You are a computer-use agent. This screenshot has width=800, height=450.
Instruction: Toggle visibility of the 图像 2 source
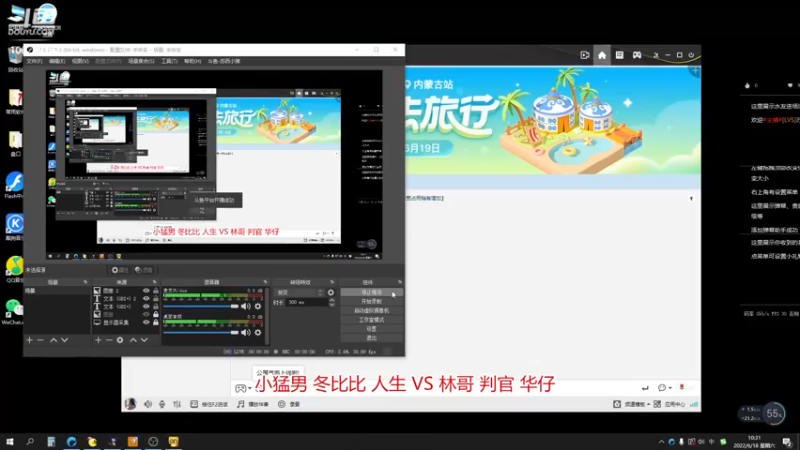click(146, 291)
